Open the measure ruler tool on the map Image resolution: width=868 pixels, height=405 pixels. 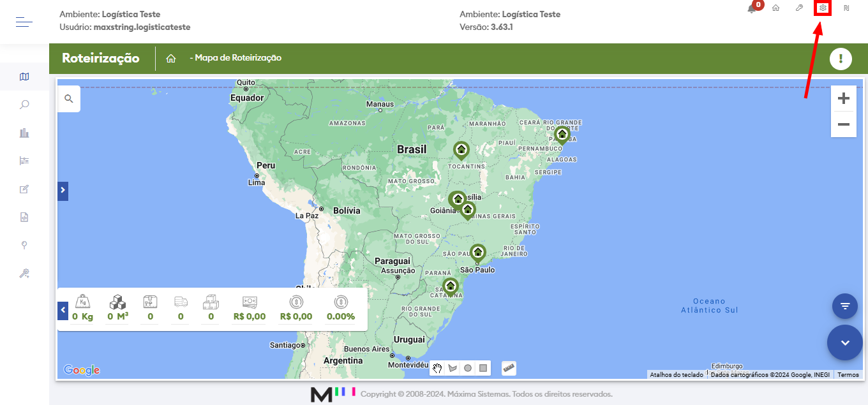pyautogui.click(x=508, y=368)
